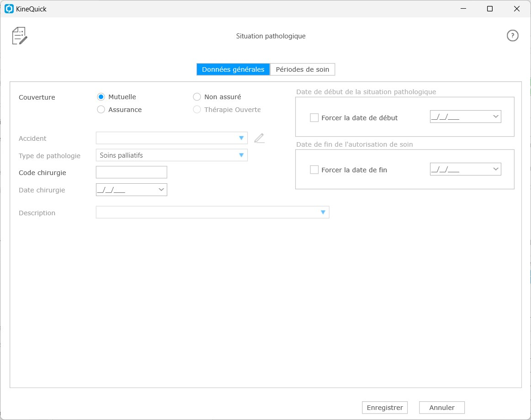Open the date de début date picker

tap(495, 117)
